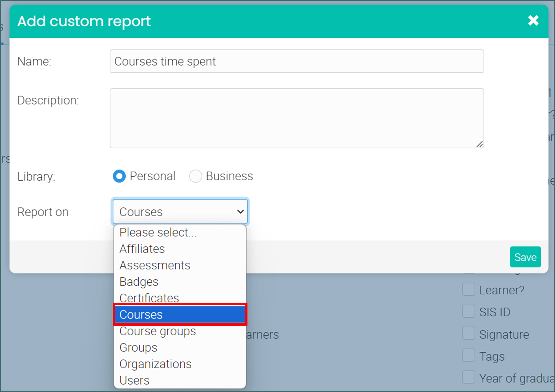Screen dimensions: 555x392
Task: Click the Name input field
Action: click(296, 61)
